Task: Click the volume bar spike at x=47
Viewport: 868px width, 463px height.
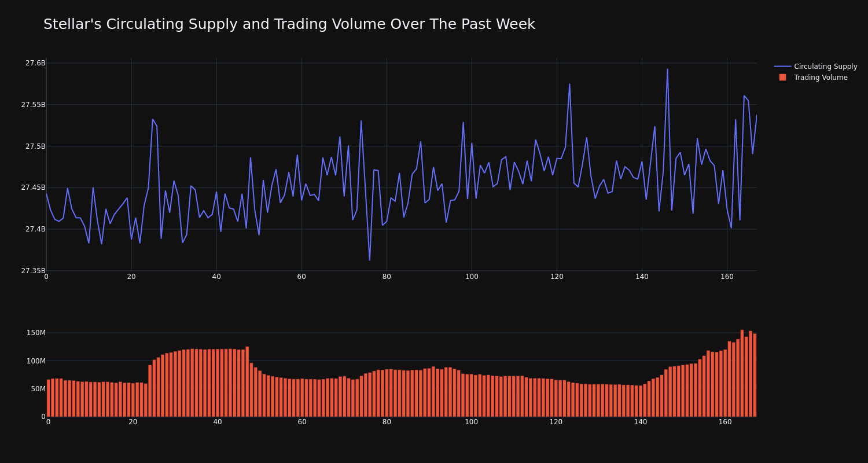Action: pyautogui.click(x=247, y=381)
